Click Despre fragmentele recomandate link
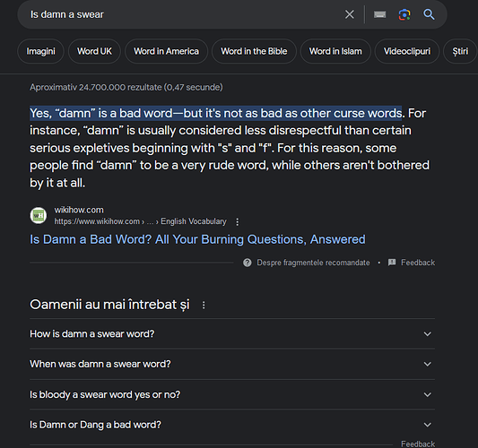478x448 pixels. pos(313,263)
